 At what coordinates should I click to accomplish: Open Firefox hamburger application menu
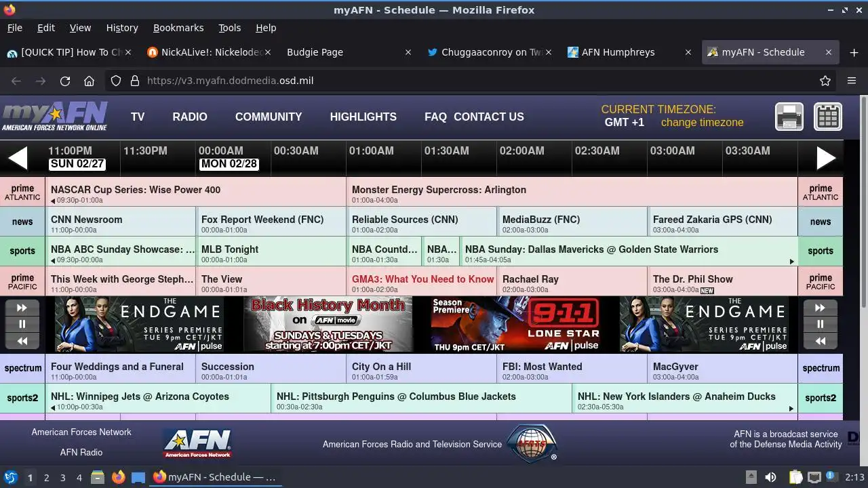click(852, 81)
